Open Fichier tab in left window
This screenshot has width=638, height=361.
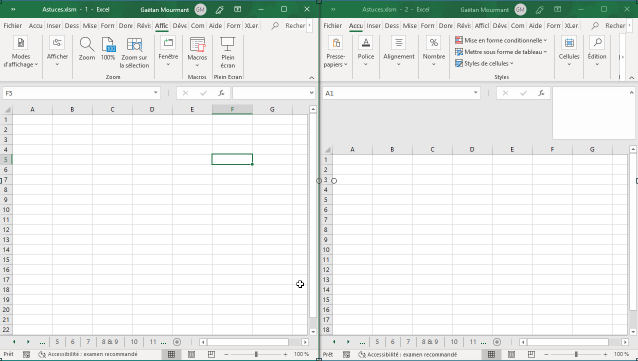13,26
